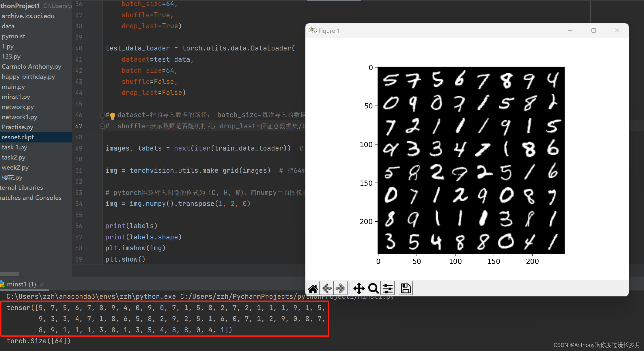
Task: Select Carmelo Anthony.py file
Action: (31, 67)
